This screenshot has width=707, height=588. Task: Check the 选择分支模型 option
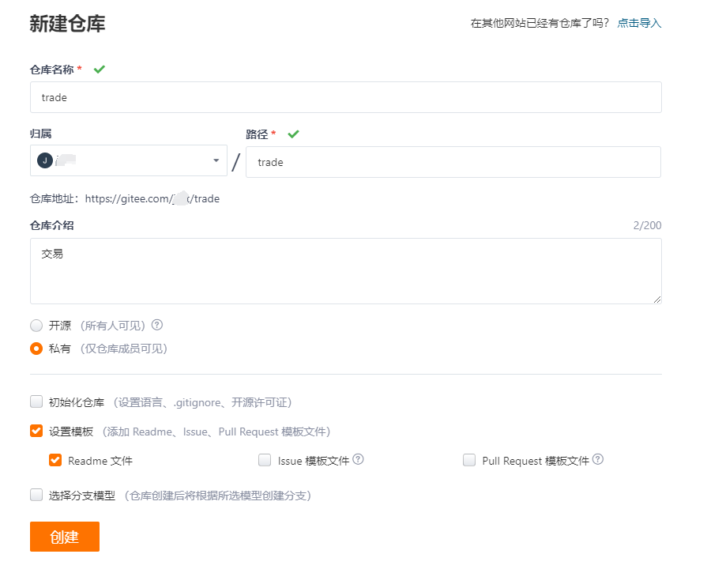[36, 495]
